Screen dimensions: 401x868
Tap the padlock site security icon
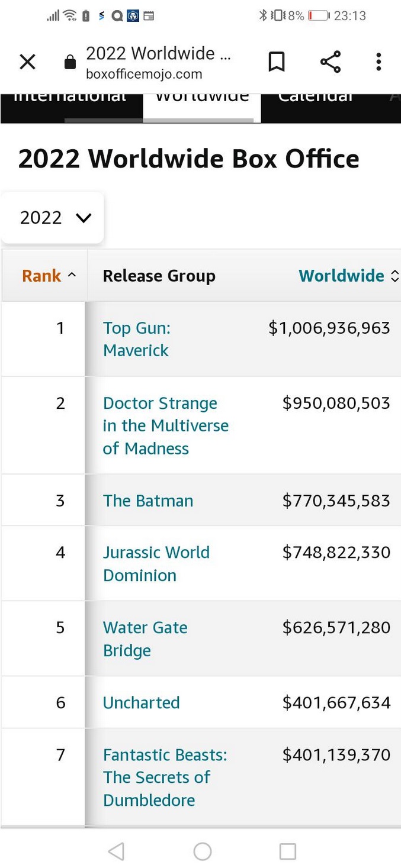[70, 62]
